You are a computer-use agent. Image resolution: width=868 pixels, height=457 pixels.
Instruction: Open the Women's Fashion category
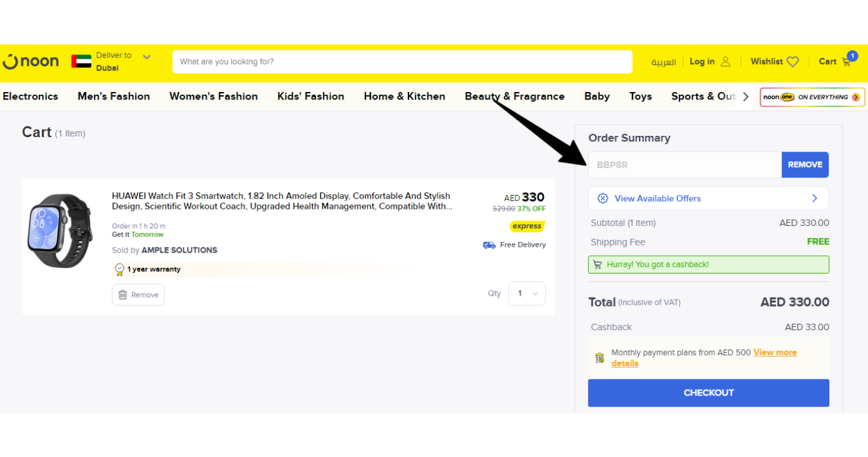pyautogui.click(x=213, y=96)
